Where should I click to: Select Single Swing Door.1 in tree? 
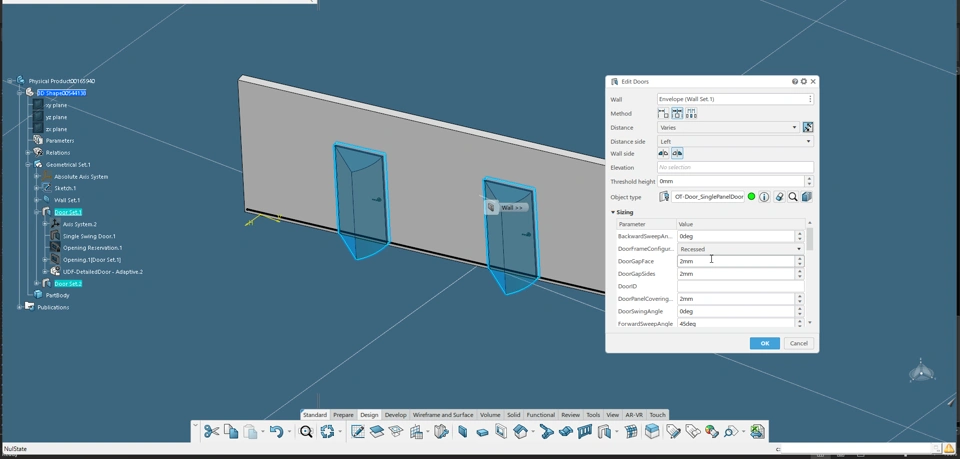click(x=89, y=236)
